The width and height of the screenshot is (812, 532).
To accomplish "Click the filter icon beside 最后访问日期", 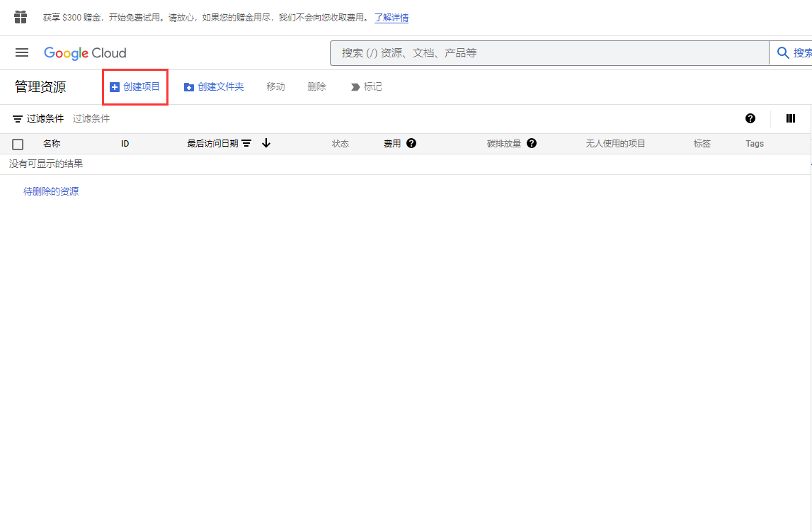I will tap(246, 144).
